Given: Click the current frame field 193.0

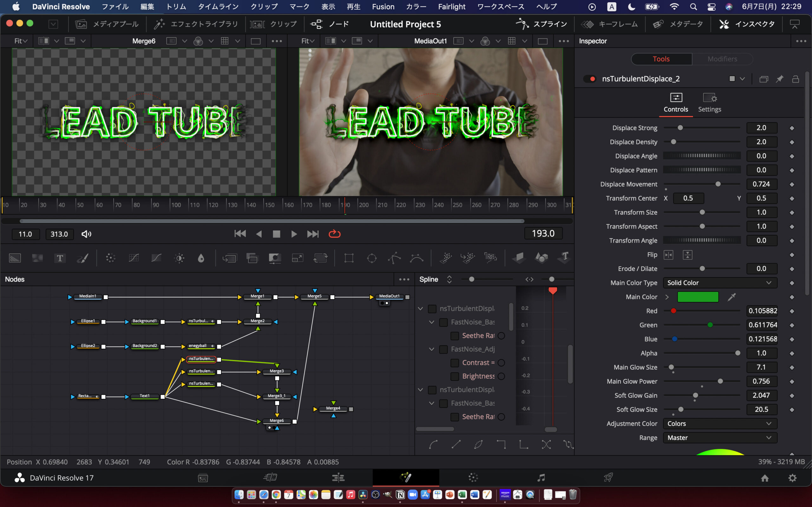Looking at the screenshot, I should [x=543, y=234].
